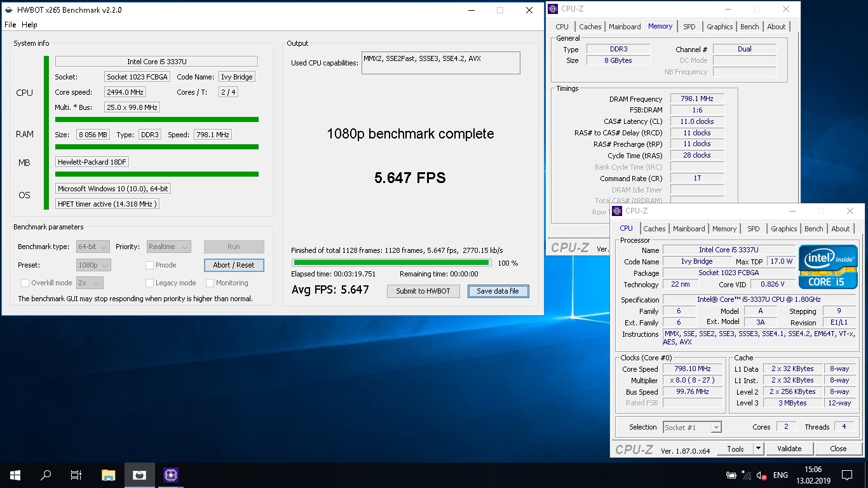Image resolution: width=868 pixels, height=488 pixels.
Task: Click the Microsoft Windows 10 OS field
Action: pyautogui.click(x=112, y=189)
